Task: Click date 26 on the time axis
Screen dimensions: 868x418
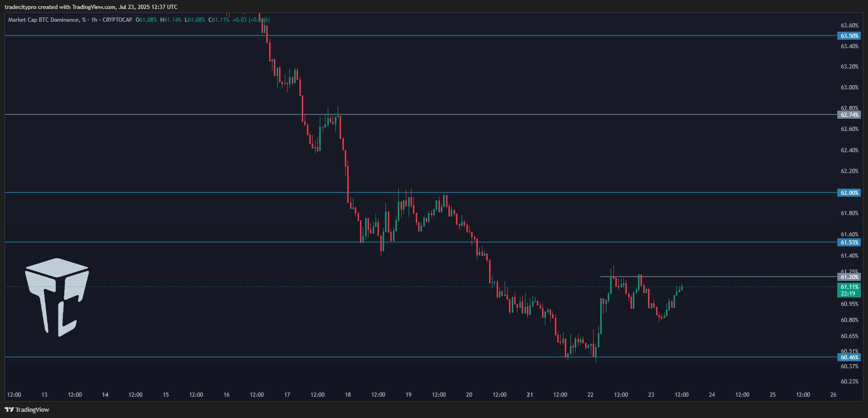Action: click(x=833, y=395)
